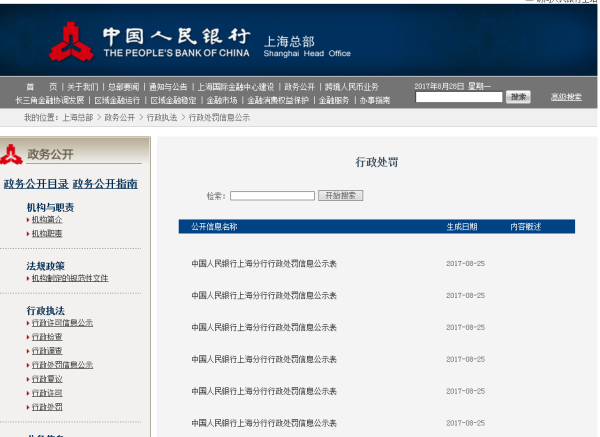Select 跨境人民币业务 in the navigation bar

tap(352, 87)
